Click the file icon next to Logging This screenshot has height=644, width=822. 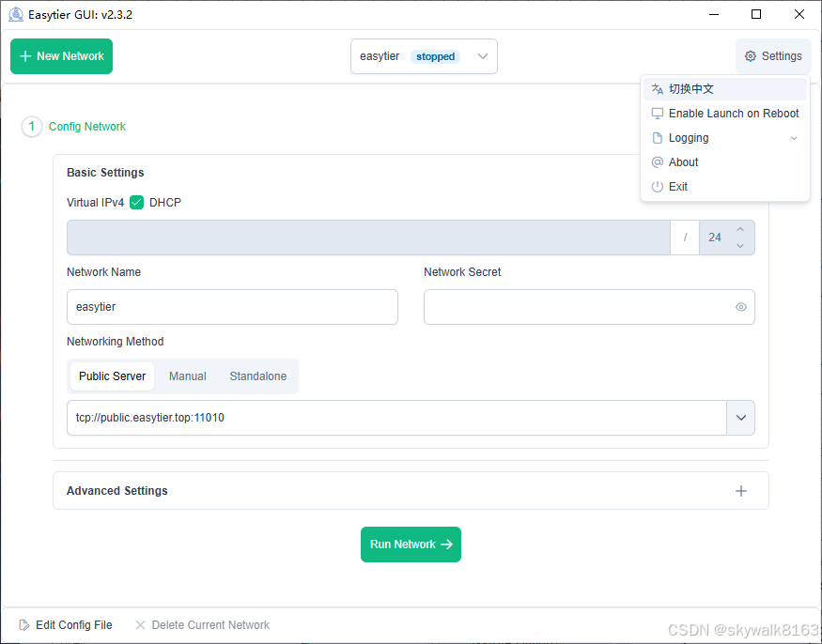(x=657, y=138)
